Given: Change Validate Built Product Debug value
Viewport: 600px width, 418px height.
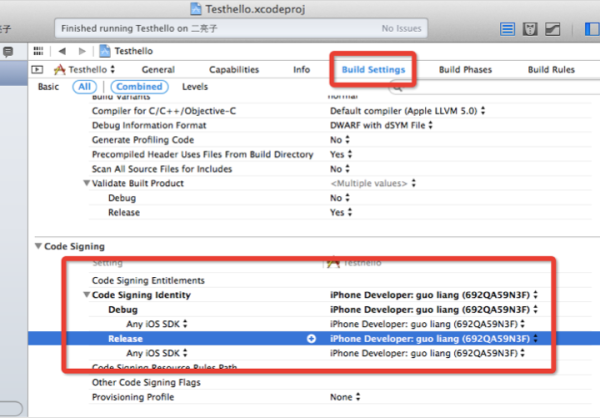Looking at the screenshot, I should pos(340,198).
